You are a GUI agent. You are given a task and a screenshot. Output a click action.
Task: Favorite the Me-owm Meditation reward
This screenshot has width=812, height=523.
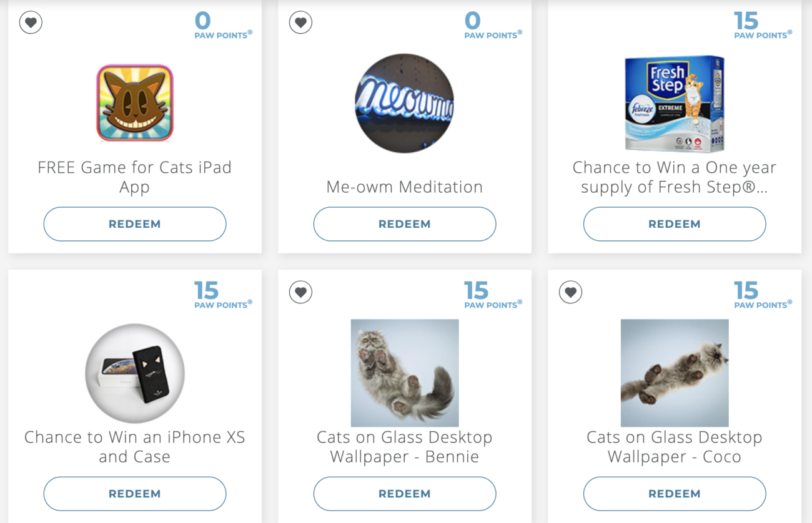tap(300, 21)
